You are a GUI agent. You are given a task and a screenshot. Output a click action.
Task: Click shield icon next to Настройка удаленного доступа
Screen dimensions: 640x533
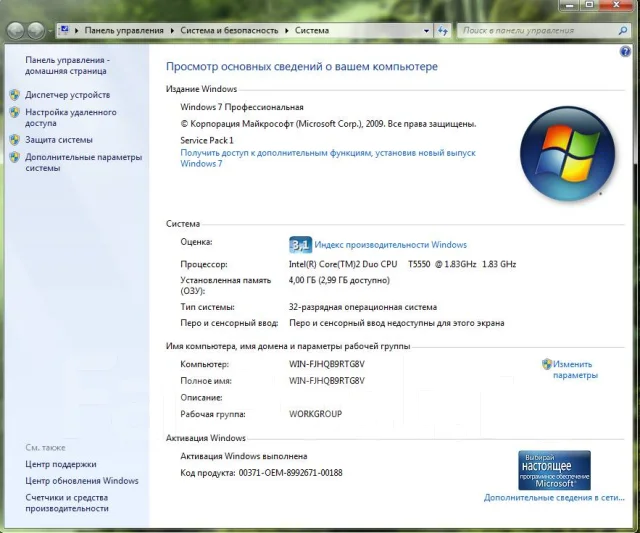15,112
